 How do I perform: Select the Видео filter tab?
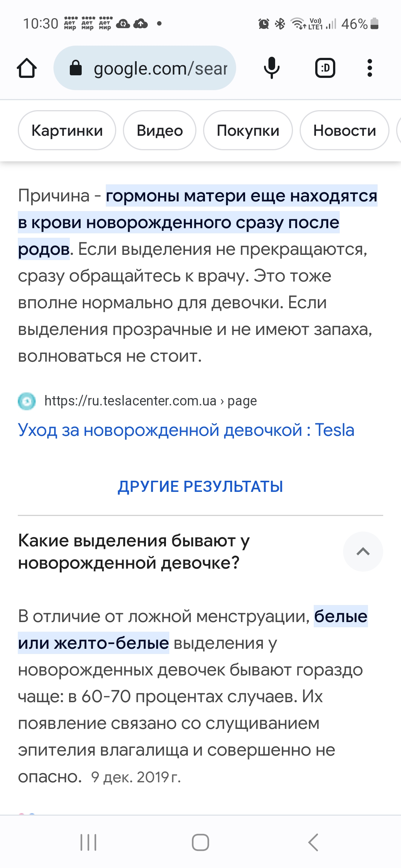pos(160,130)
